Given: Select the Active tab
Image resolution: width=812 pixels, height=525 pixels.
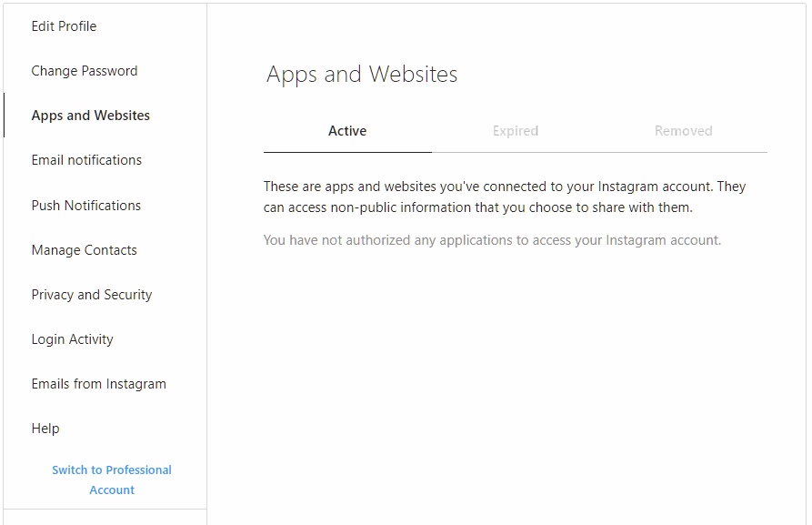Looking at the screenshot, I should pos(347,131).
